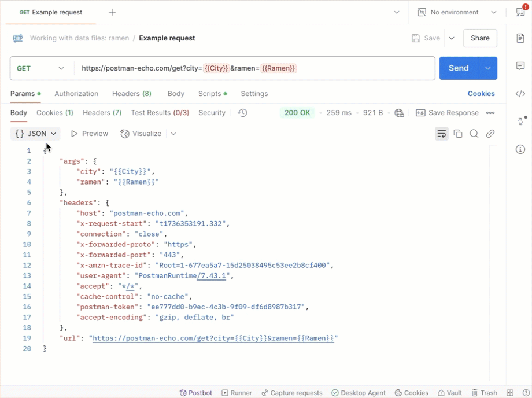
Task: Open the Vault from the bottom bar
Action: (450, 393)
